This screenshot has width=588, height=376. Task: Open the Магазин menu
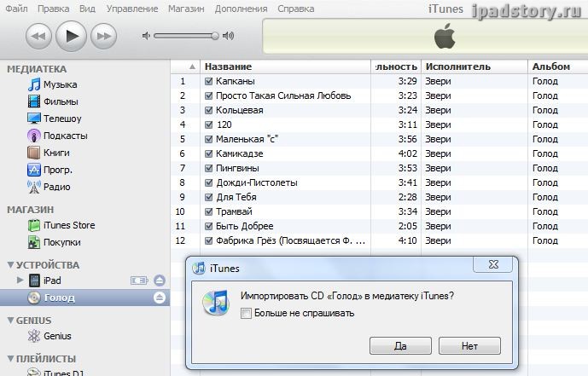point(186,9)
